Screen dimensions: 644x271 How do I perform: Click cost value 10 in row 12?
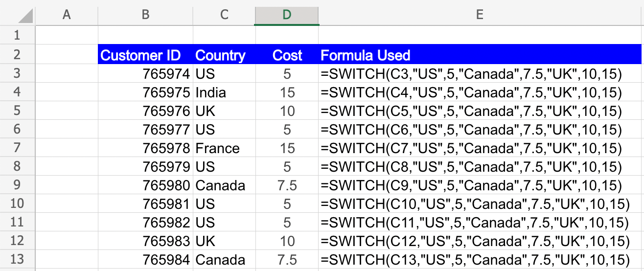pyautogui.click(x=287, y=241)
